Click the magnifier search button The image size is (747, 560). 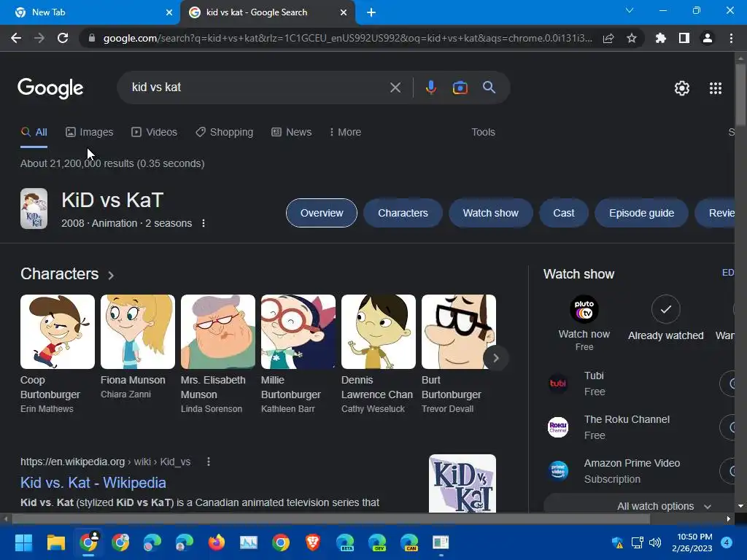coord(489,87)
